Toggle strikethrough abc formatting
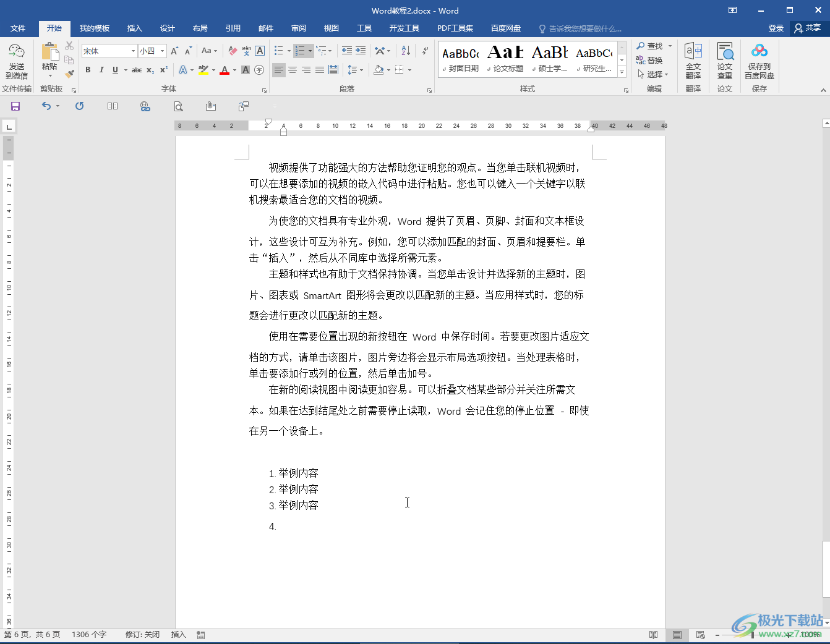Image resolution: width=830 pixels, height=644 pixels. [x=137, y=70]
